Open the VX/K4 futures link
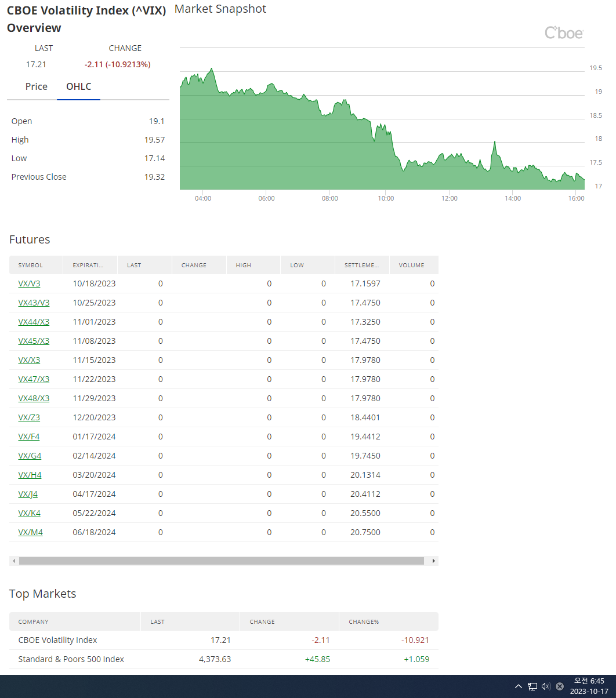The image size is (616, 698). [29, 514]
